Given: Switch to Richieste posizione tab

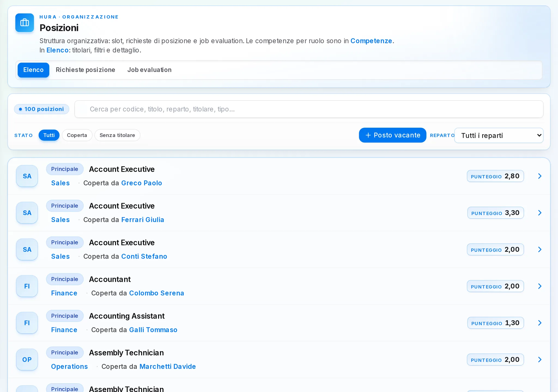Looking at the screenshot, I should (x=85, y=70).
